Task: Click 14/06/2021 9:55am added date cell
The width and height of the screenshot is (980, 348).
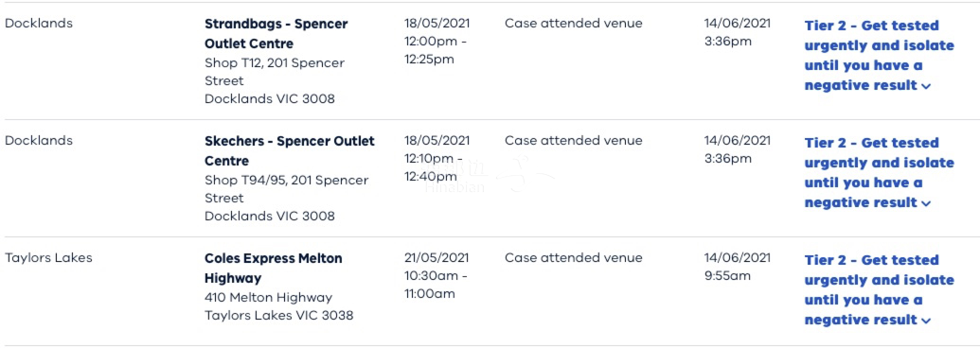Action: click(x=738, y=267)
